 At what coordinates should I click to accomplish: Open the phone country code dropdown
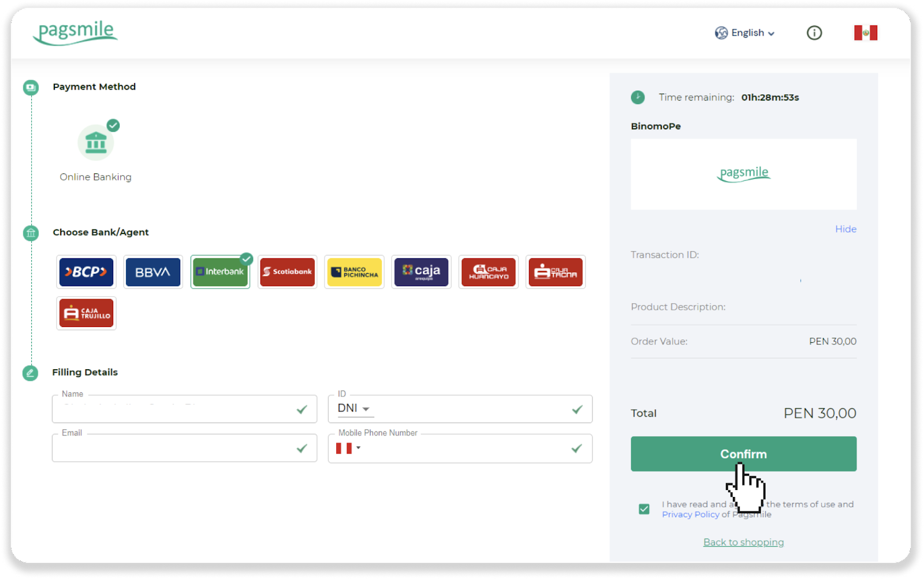[348, 448]
